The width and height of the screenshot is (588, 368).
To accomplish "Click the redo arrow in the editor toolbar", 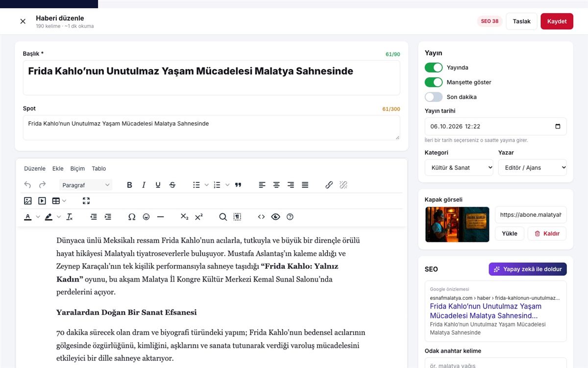I will (42, 185).
